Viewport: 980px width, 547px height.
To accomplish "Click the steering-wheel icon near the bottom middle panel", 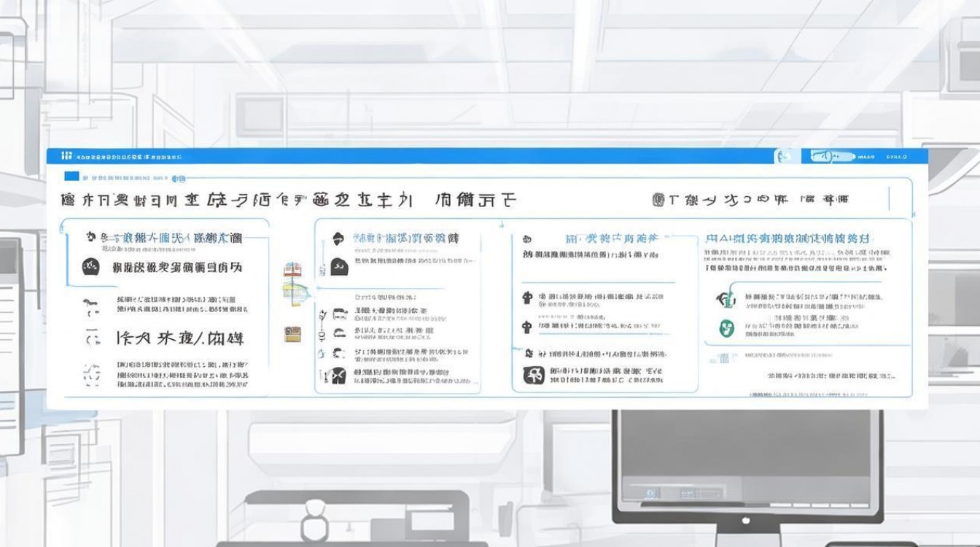I will click(534, 374).
